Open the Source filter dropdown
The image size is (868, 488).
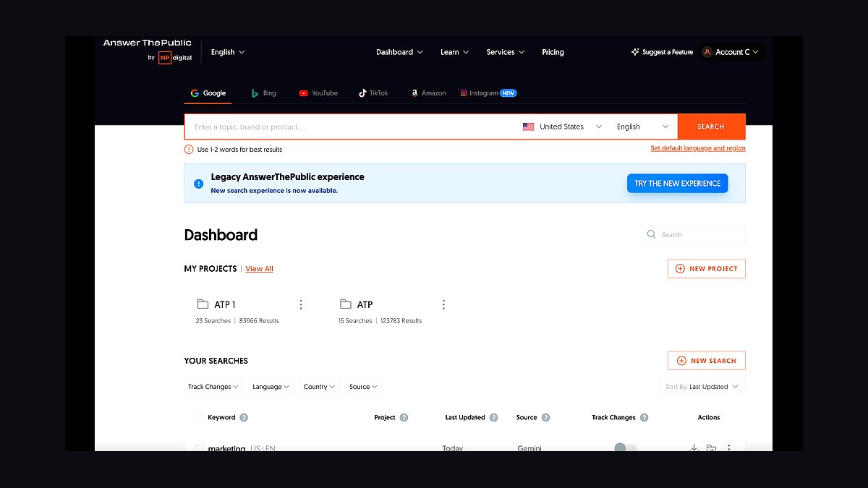(364, 387)
